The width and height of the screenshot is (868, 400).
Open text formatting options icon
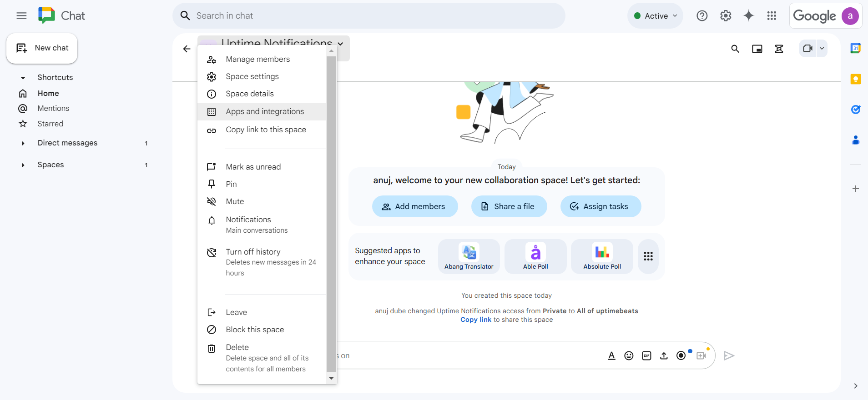click(x=611, y=355)
